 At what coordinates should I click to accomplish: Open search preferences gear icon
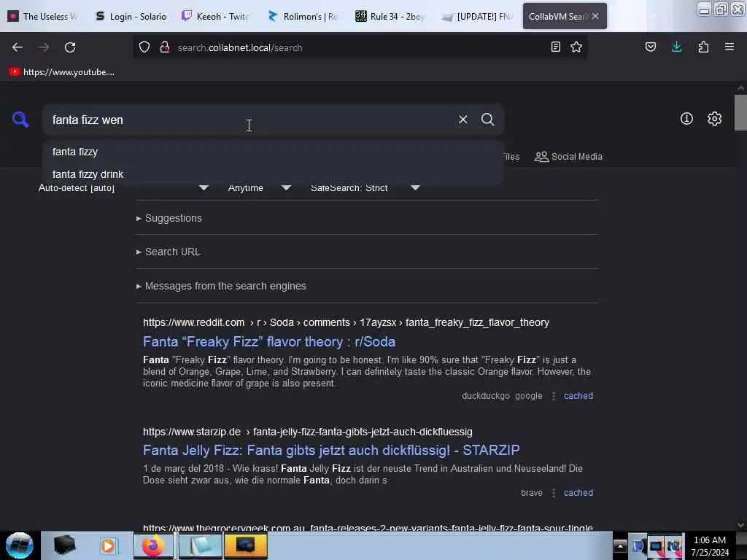714,119
